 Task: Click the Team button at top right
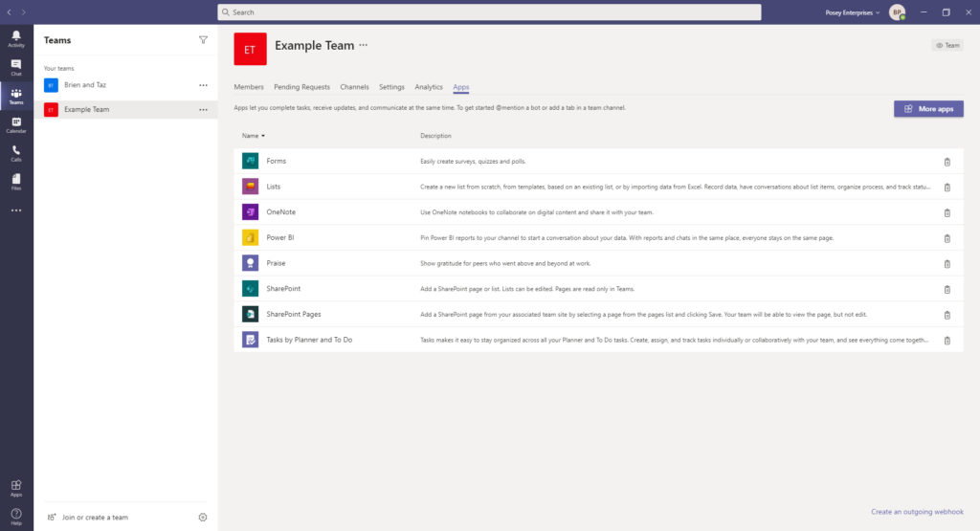click(947, 45)
